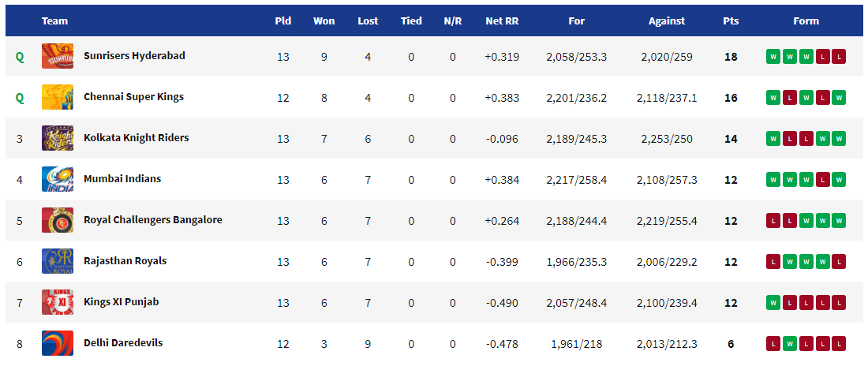This screenshot has width=868, height=366.
Task: Select the Mumbai Indians team logo
Action: [x=57, y=179]
